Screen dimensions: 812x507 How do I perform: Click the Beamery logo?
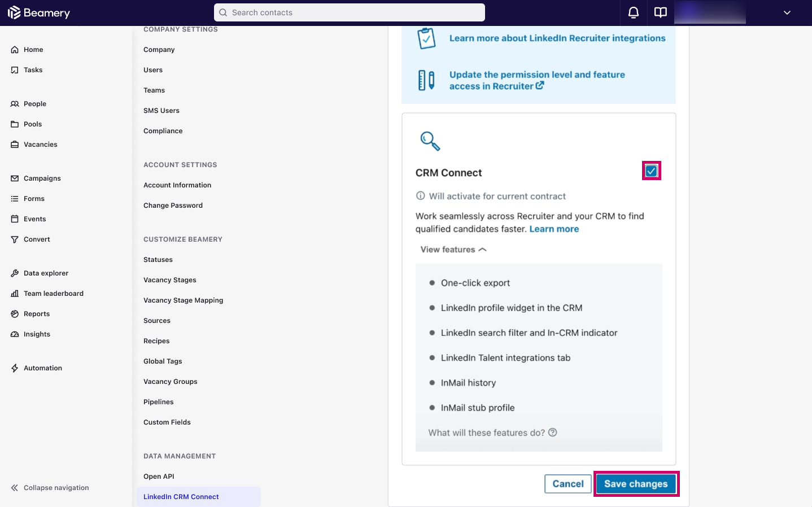coord(38,12)
